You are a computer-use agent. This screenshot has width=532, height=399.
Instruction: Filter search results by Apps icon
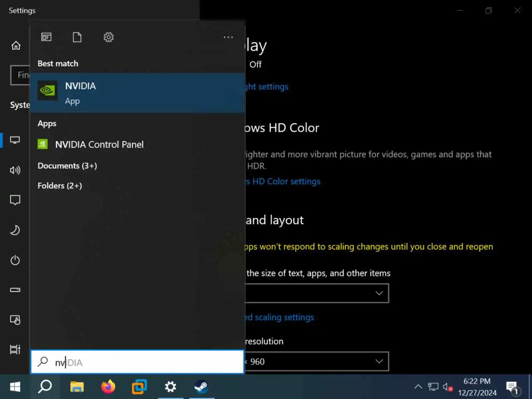click(x=46, y=37)
